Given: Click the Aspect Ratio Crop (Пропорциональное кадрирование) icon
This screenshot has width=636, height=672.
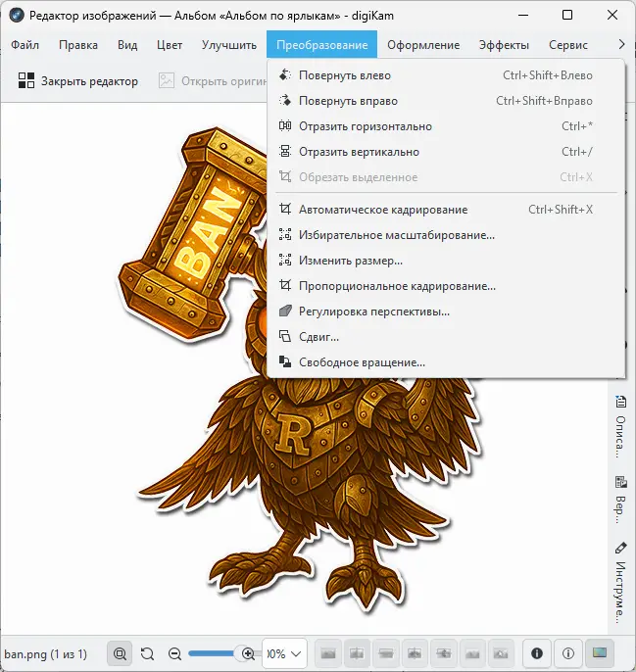Looking at the screenshot, I should (285, 285).
